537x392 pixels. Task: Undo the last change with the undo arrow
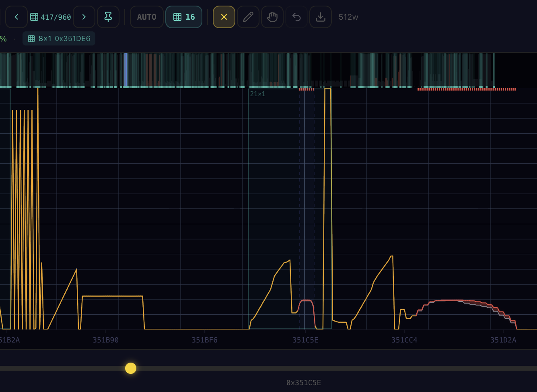tap(296, 17)
